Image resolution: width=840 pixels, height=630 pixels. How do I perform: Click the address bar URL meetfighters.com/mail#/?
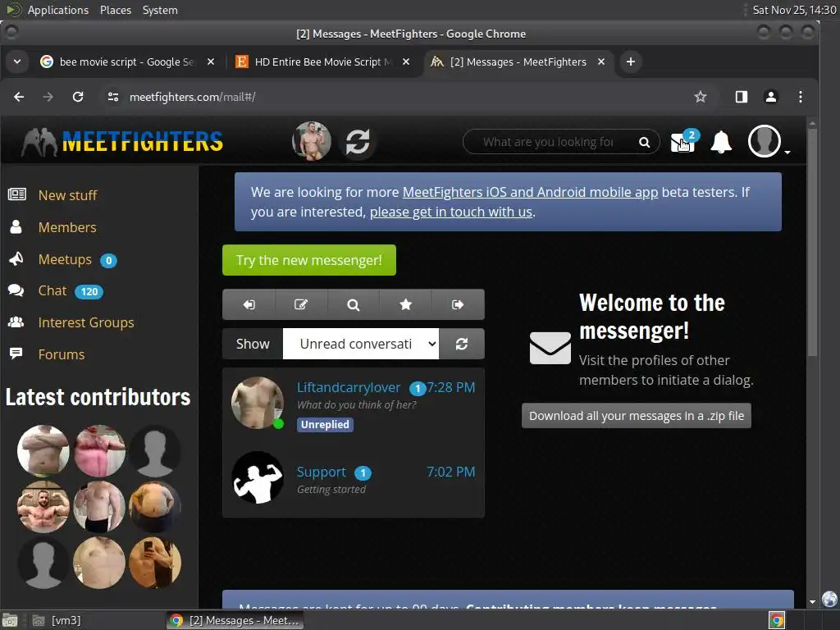point(192,97)
